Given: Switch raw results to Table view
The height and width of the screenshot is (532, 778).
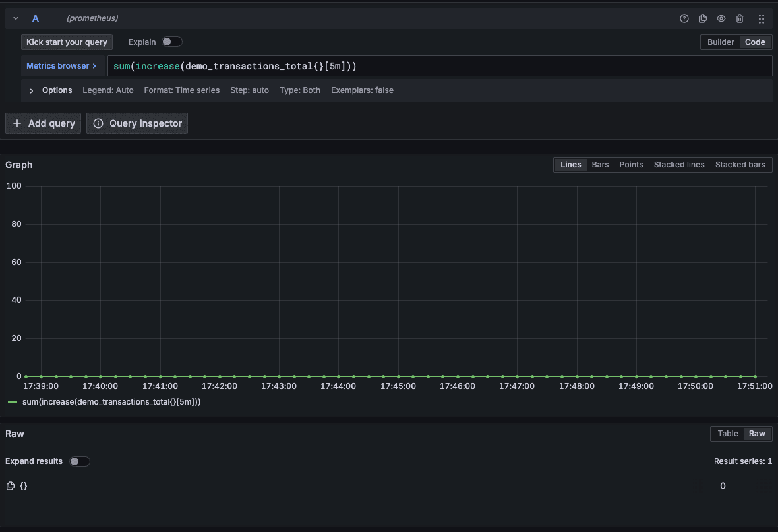Looking at the screenshot, I should (x=727, y=433).
